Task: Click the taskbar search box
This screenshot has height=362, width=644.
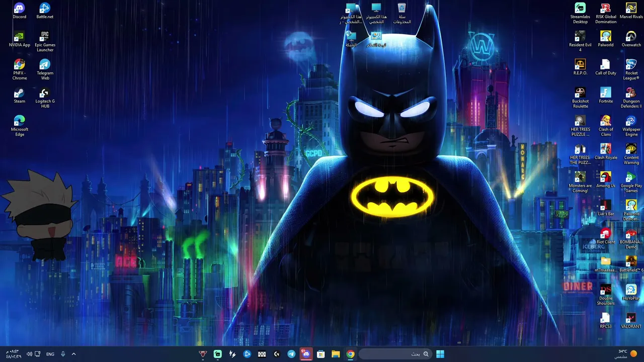Action: tap(395, 354)
